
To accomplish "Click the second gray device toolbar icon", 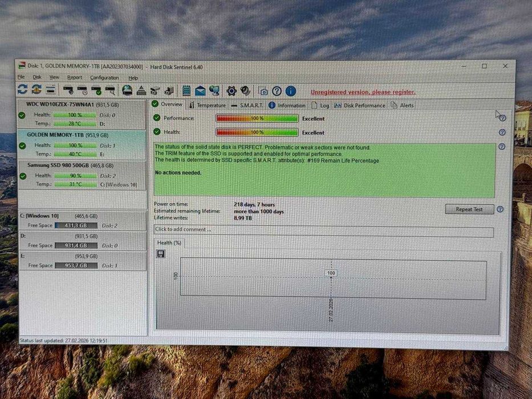I will (x=169, y=91).
